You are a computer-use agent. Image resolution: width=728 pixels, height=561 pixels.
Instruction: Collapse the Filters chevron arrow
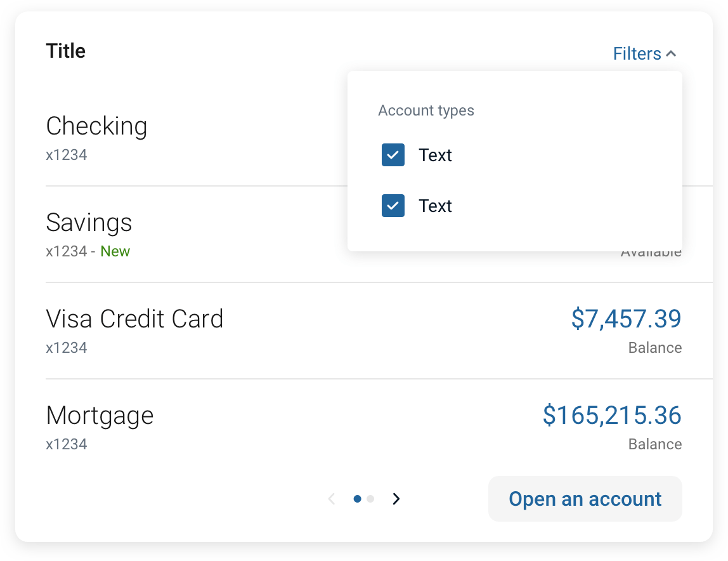pyautogui.click(x=671, y=54)
